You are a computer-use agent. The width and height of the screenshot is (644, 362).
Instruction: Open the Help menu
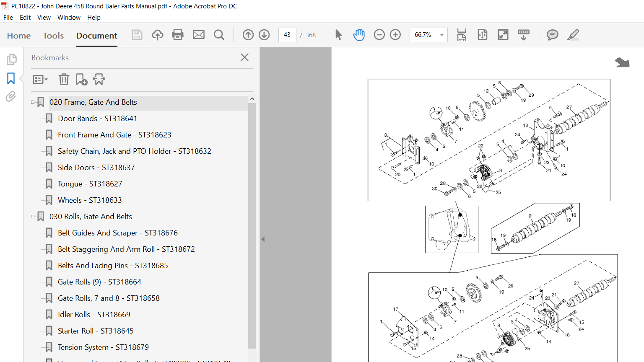click(94, 18)
